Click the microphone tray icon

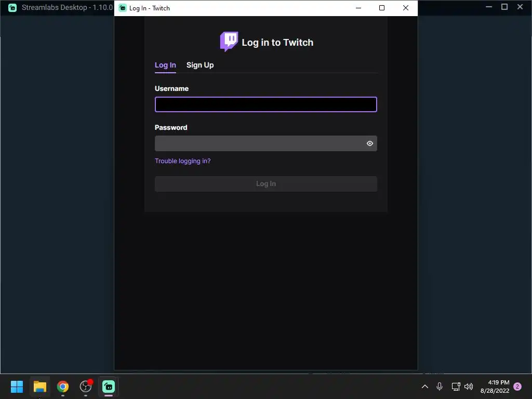click(x=440, y=387)
